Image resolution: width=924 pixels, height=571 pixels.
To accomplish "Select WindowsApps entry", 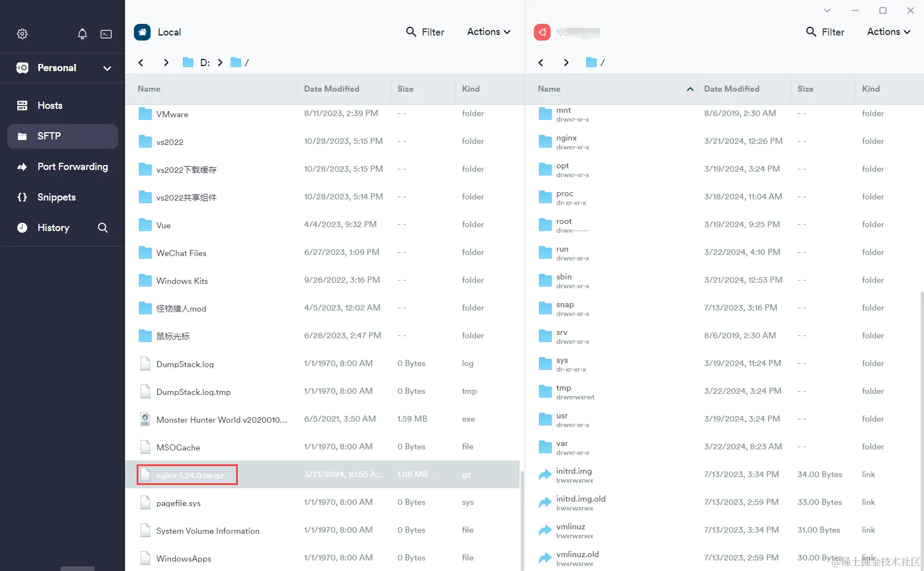I will click(322, 558).
